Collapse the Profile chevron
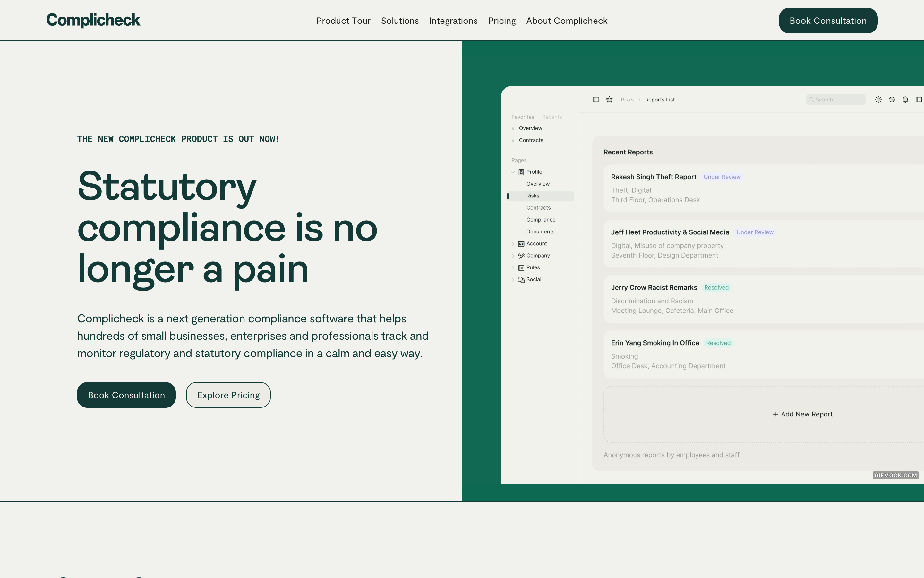 point(513,172)
